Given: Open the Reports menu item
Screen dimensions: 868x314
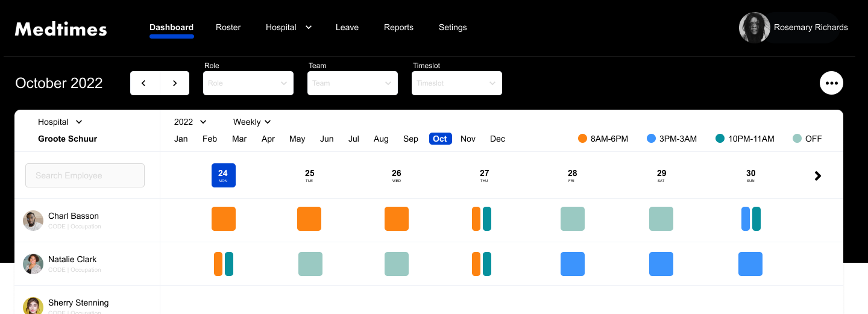Looking at the screenshot, I should pos(398,27).
